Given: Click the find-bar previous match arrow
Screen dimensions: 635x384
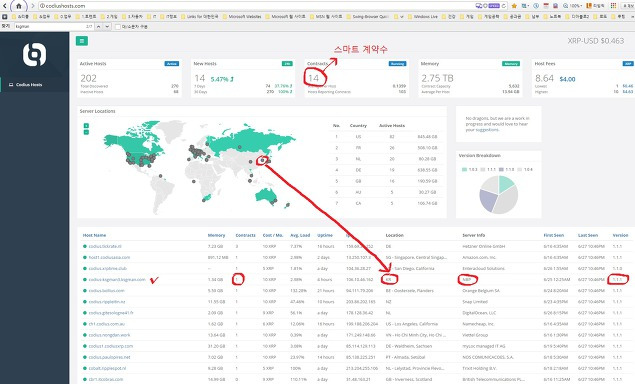Looking at the screenshot, I should (x=98, y=26).
